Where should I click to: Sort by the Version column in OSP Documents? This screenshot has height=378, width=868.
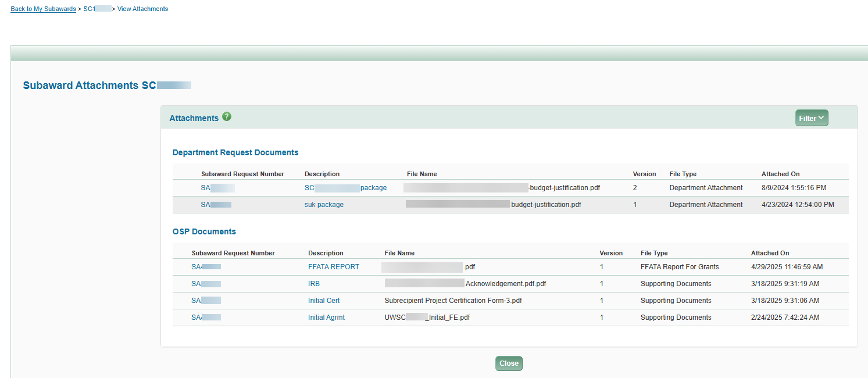point(610,252)
